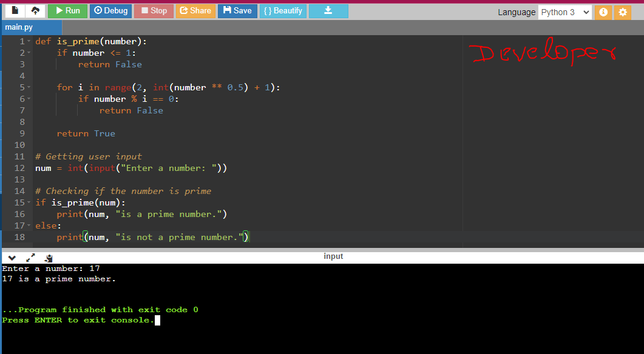Click the info icon near Language
644x354 pixels.
click(603, 12)
